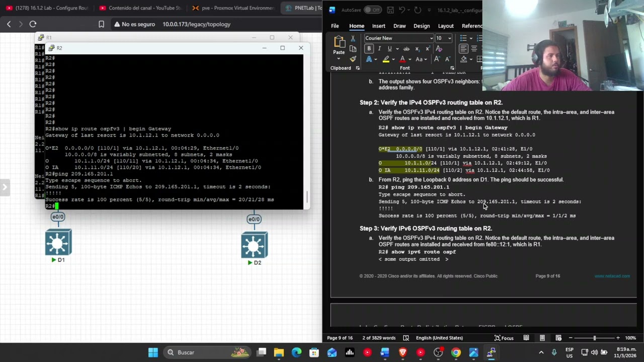Expand the text highlight color dropdown arrow

pos(393,59)
